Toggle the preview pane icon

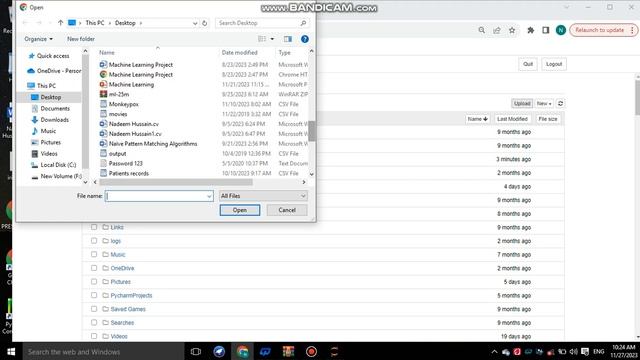(288, 39)
